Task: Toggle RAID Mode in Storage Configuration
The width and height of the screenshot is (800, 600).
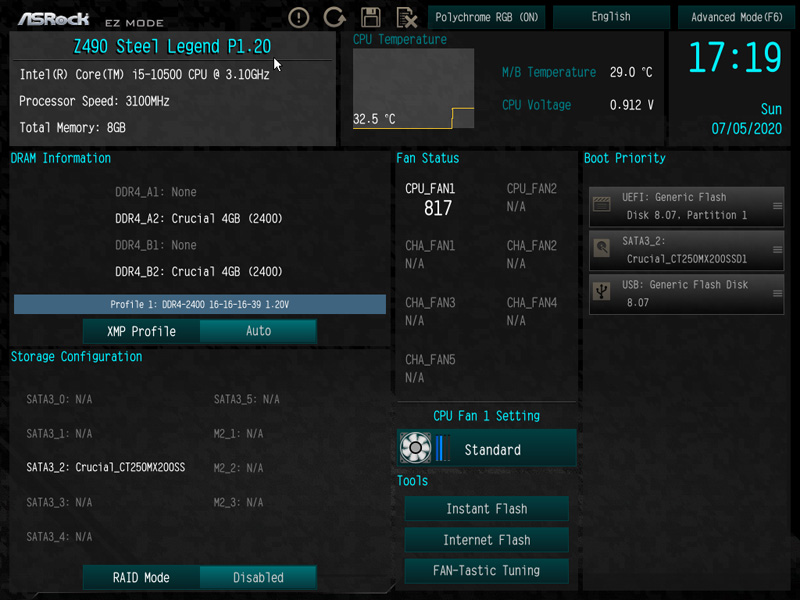Action: coord(141,577)
